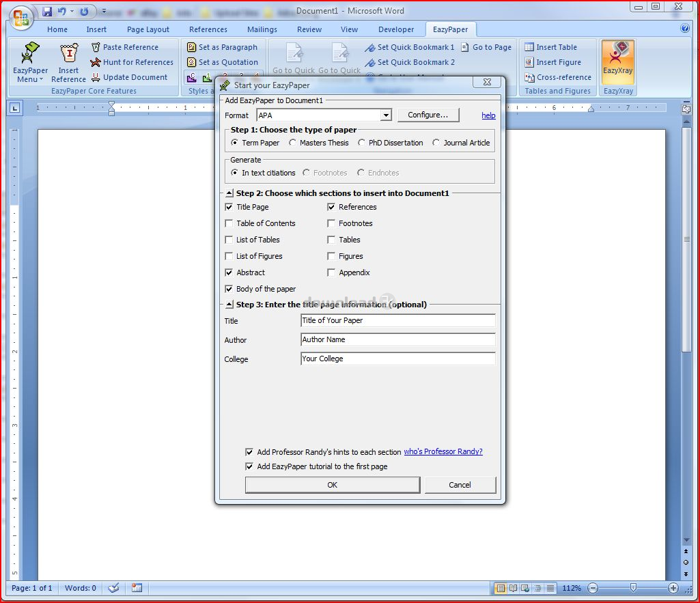Toggle the Abstract checkbox
700x603 pixels.
(229, 272)
